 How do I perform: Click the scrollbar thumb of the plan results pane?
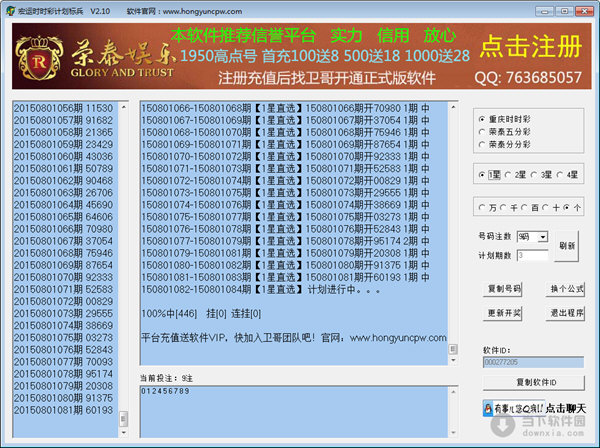(453, 349)
